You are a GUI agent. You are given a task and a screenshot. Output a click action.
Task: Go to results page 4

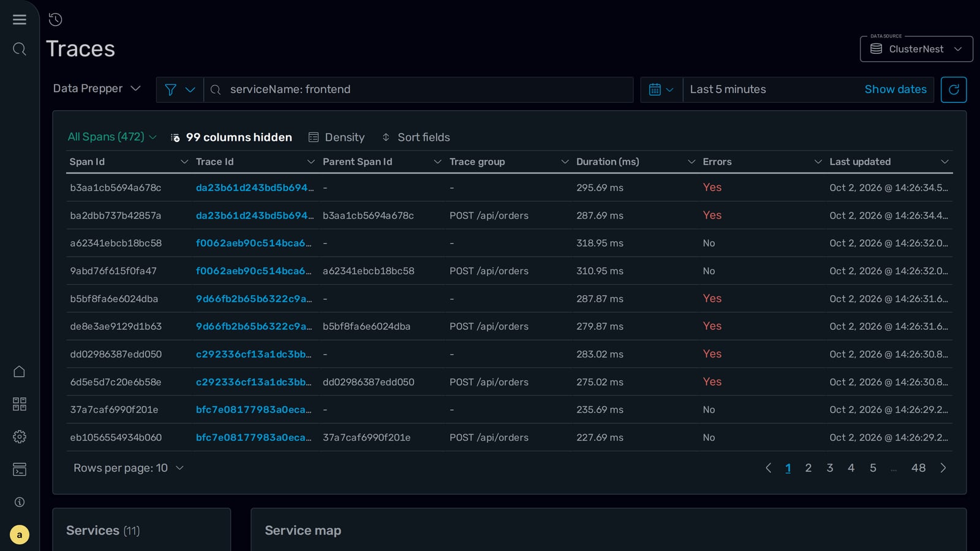(x=851, y=468)
